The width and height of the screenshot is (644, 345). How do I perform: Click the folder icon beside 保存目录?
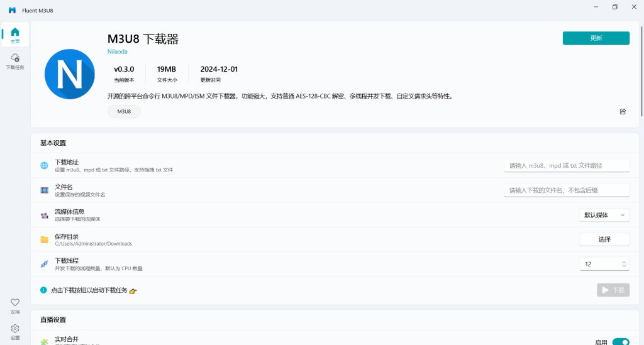(44, 239)
